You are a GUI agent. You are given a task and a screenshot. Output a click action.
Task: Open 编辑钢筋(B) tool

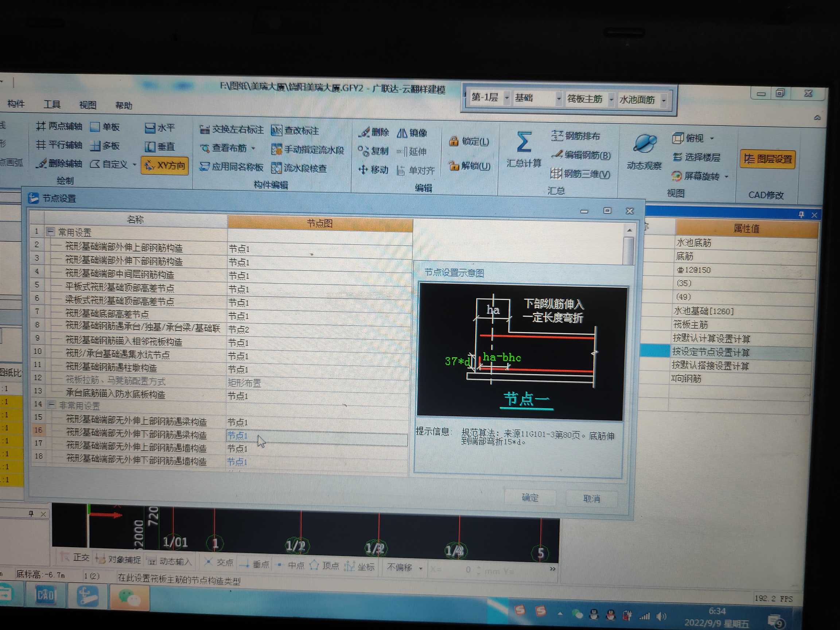581,155
